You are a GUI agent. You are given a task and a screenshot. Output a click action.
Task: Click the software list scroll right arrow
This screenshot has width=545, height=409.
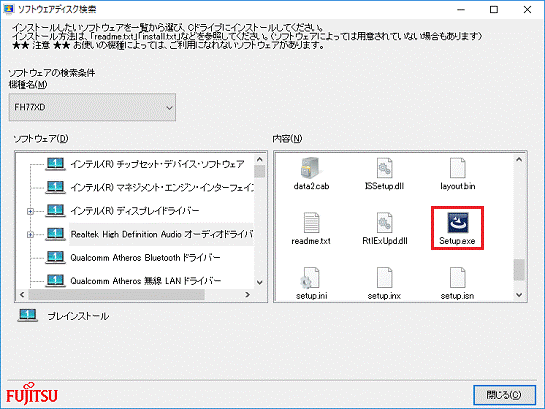point(247,295)
